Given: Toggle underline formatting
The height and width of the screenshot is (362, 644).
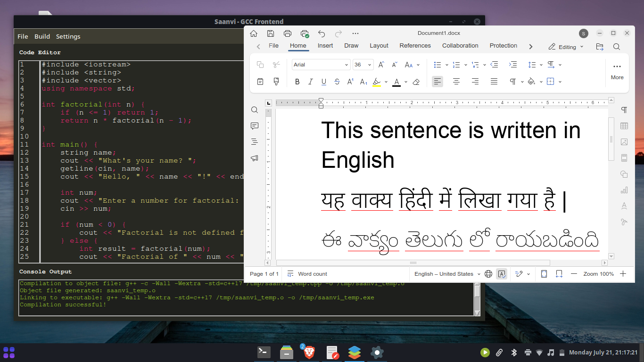Looking at the screenshot, I should tap(324, 82).
